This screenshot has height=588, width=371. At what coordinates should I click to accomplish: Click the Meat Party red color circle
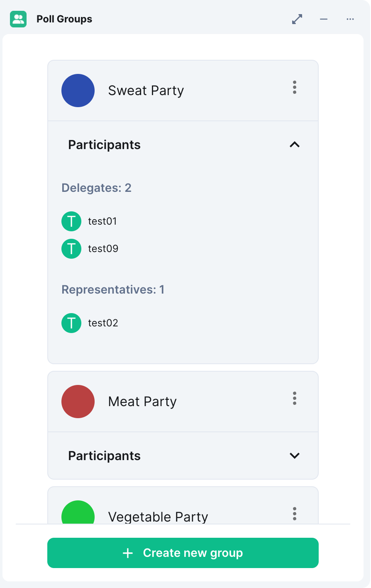(78, 402)
